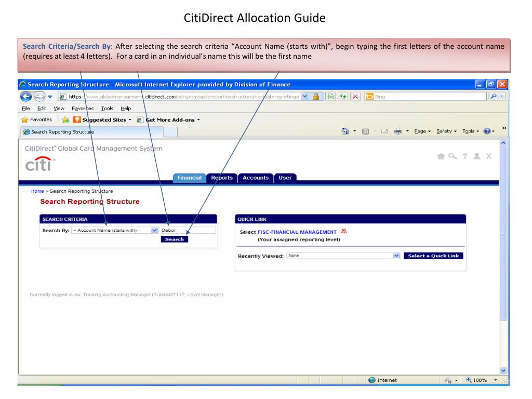This screenshot has height=399, width=532.
Task: Click the magnifier search button next to Bing
Action: click(x=494, y=97)
